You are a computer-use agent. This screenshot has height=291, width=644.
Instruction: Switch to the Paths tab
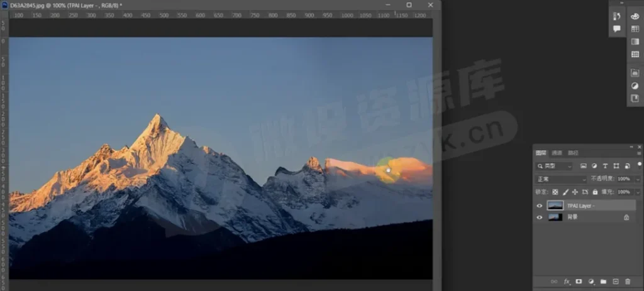tap(572, 153)
